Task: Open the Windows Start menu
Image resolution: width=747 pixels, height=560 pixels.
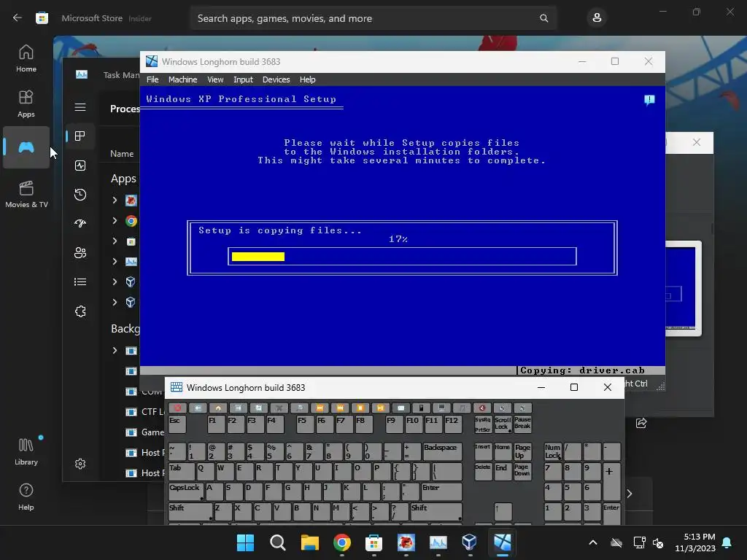Action: pyautogui.click(x=245, y=542)
